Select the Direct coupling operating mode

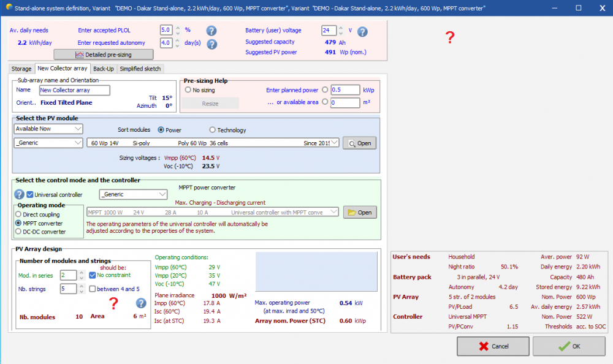click(19, 215)
